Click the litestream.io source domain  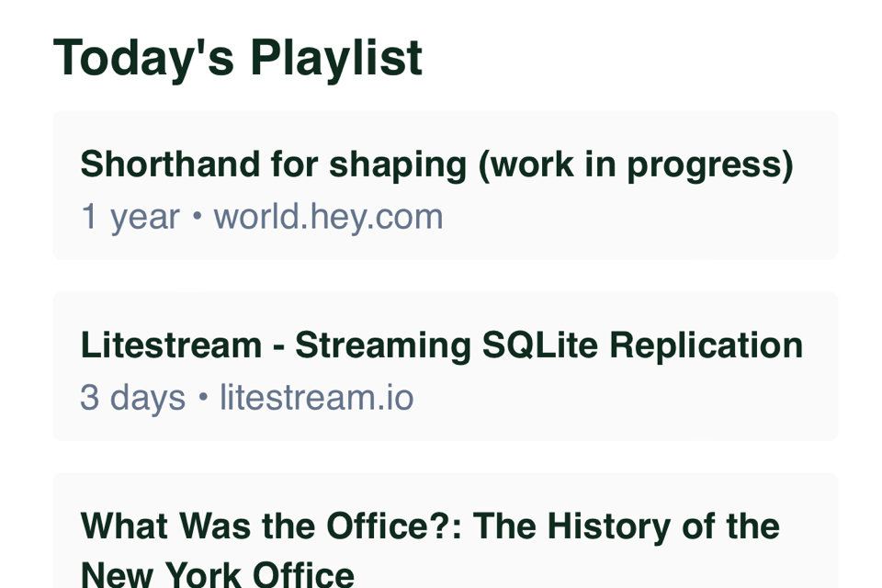[x=316, y=398]
